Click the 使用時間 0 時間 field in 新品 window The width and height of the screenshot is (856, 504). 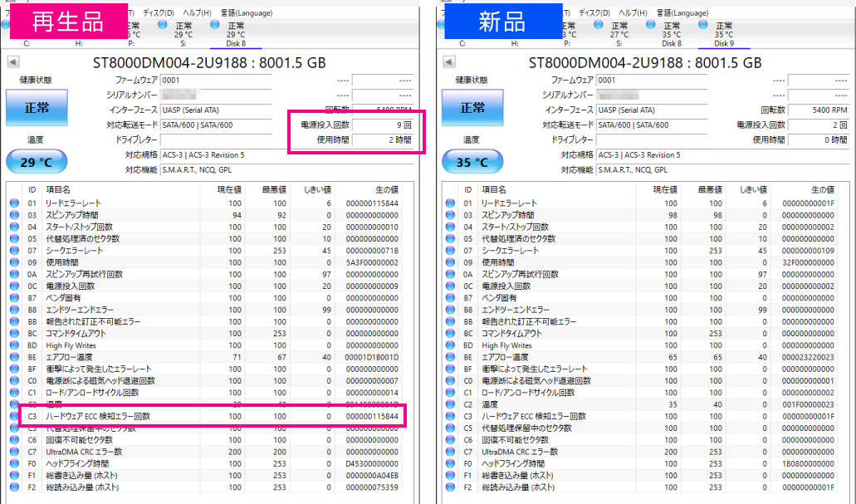point(819,139)
